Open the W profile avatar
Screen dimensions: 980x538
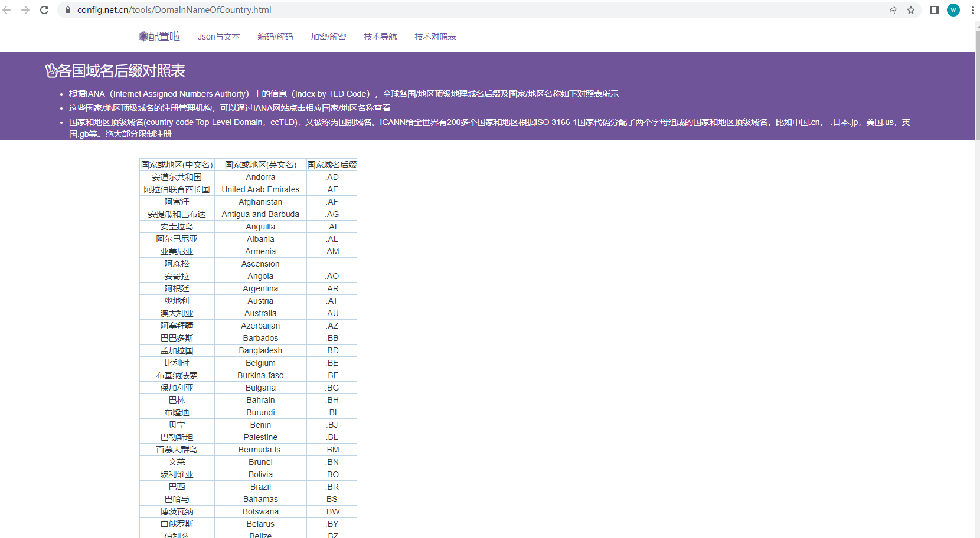point(953,10)
